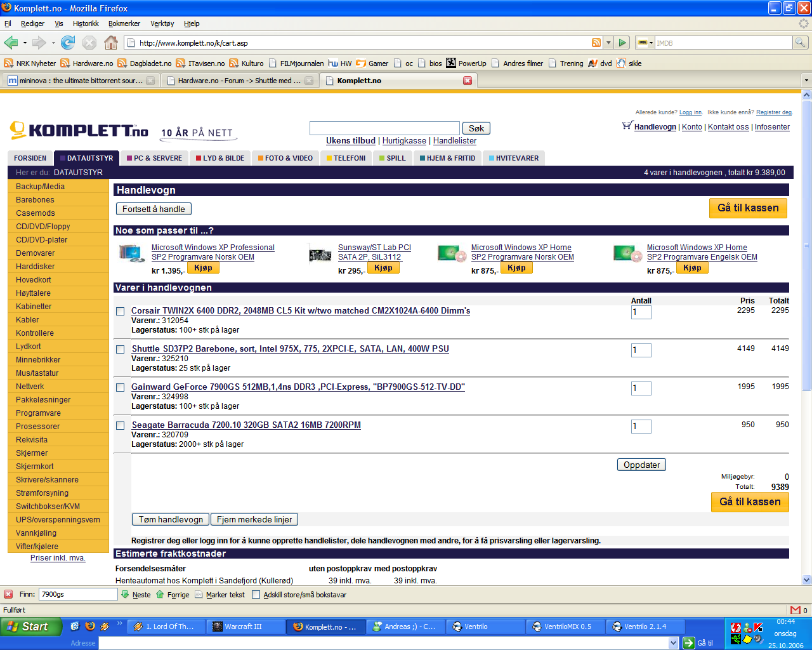Screen dimensions: 812x650
Task: Open the Gamer bookmark folder
Action: pos(372,63)
